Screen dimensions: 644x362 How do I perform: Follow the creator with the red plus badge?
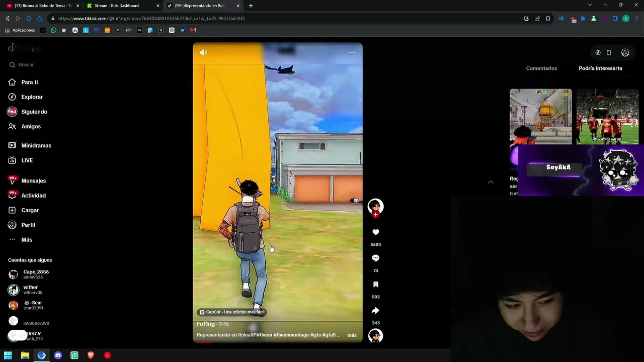click(x=375, y=215)
